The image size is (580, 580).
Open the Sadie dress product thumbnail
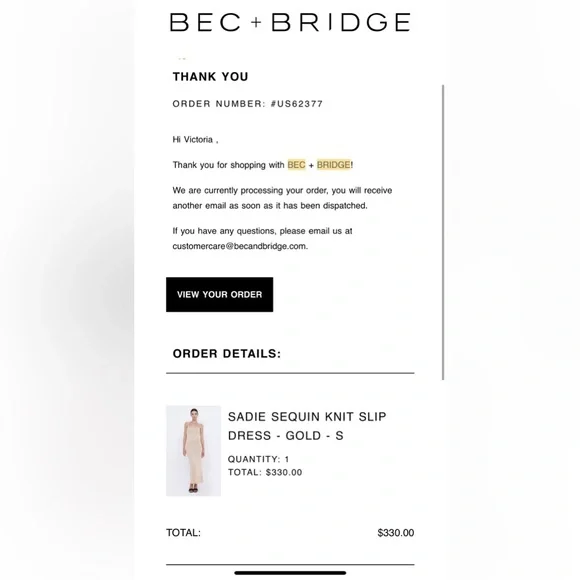pyautogui.click(x=193, y=451)
